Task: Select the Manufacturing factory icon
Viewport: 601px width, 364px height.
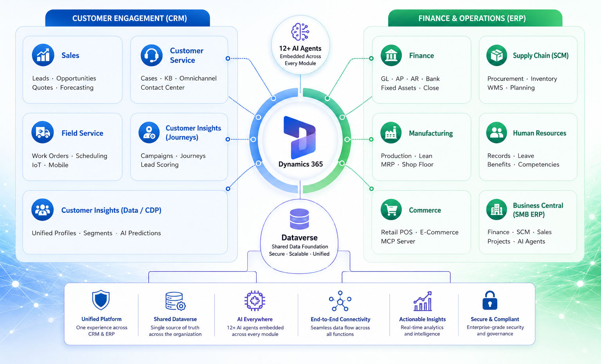Action: [x=391, y=133]
